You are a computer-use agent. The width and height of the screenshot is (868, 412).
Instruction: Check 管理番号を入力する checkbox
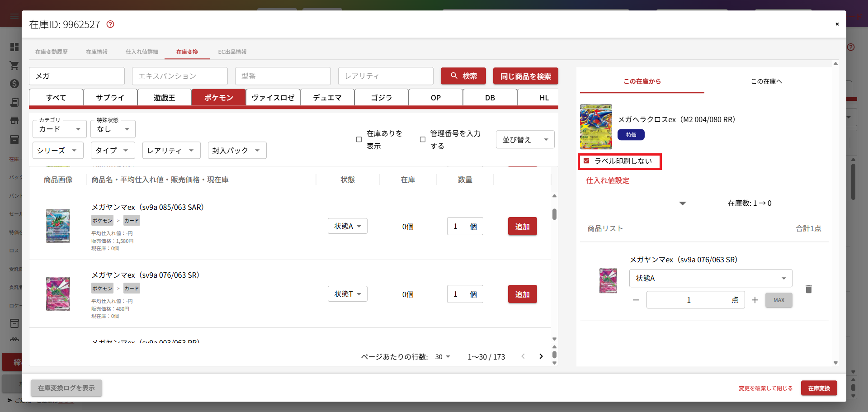423,140
